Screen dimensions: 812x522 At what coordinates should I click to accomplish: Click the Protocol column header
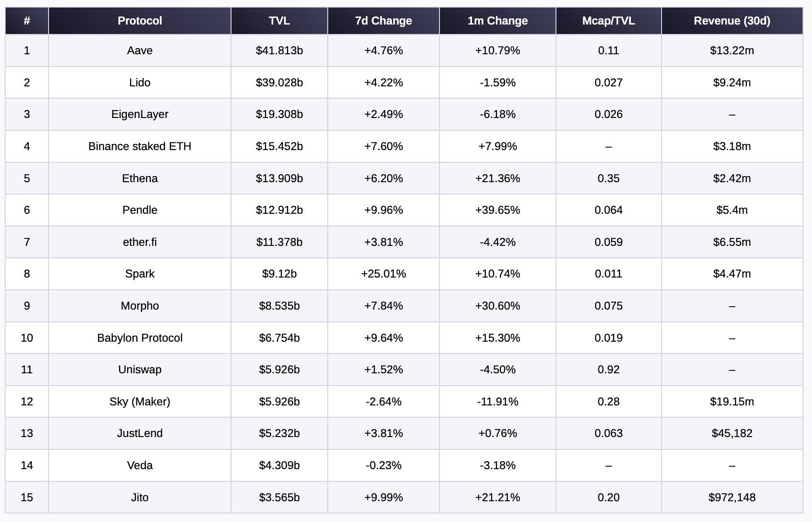tap(140, 21)
